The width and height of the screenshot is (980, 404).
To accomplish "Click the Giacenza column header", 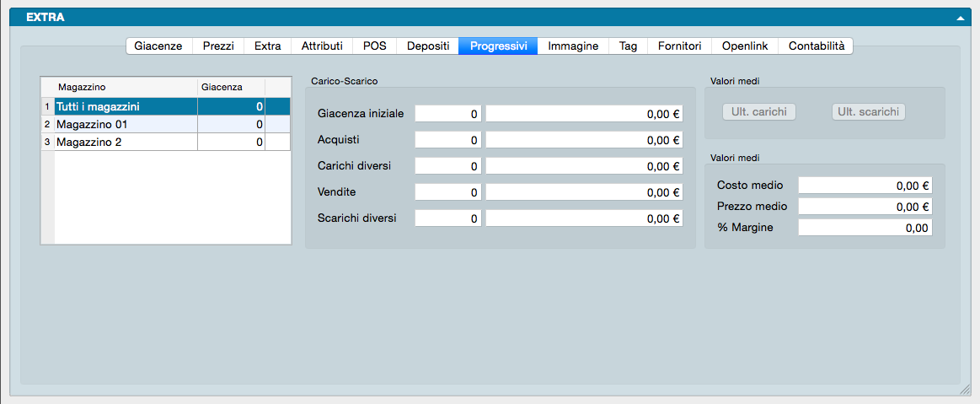I will [x=230, y=87].
